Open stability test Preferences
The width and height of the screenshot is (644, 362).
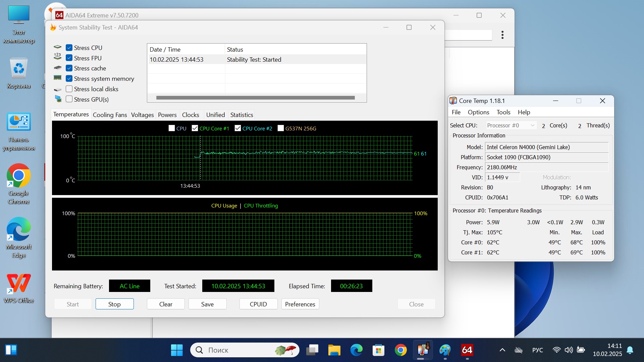[x=300, y=304]
